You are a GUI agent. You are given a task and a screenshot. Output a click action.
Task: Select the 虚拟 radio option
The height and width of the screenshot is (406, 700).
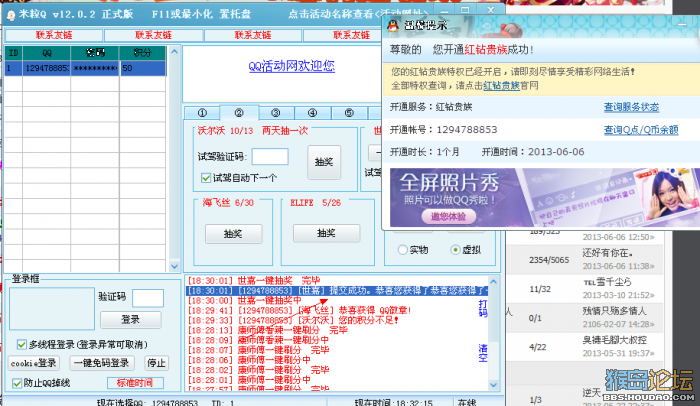[x=455, y=250]
